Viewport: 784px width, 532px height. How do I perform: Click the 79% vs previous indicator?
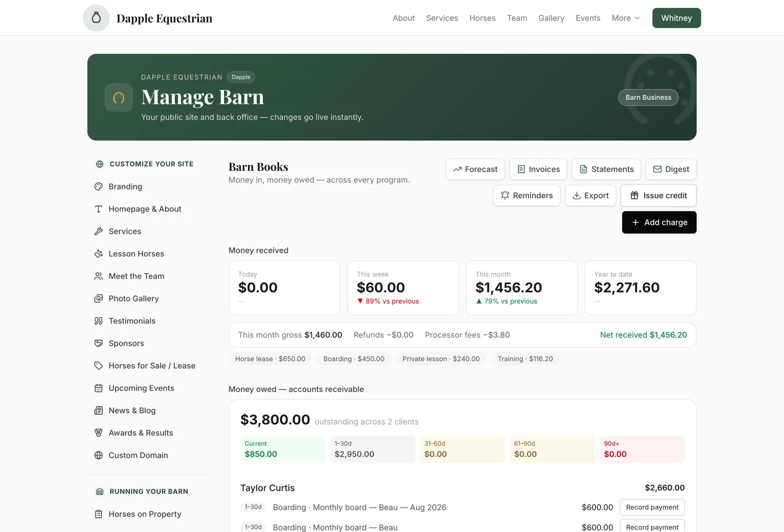click(507, 301)
